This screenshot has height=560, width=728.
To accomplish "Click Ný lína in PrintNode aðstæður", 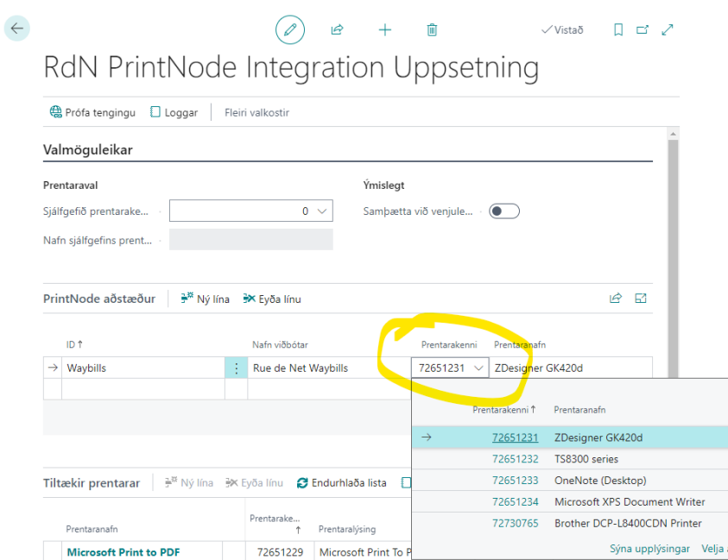I will (206, 299).
